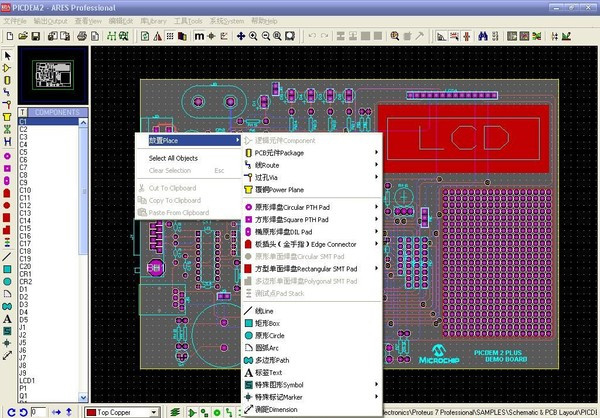This screenshot has height=418, width=600.
Task: Choose Path from the Place submenu
Action: [x=311, y=360]
